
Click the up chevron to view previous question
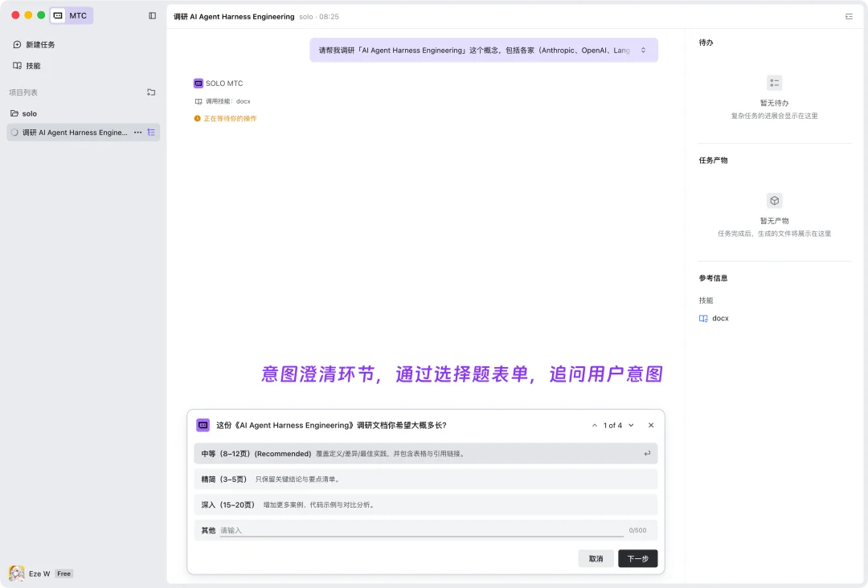click(594, 425)
